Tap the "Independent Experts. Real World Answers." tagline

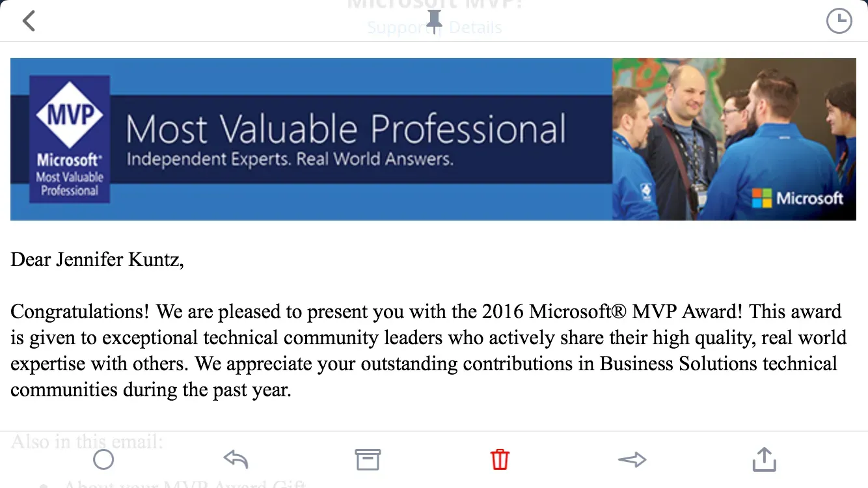[290, 159]
